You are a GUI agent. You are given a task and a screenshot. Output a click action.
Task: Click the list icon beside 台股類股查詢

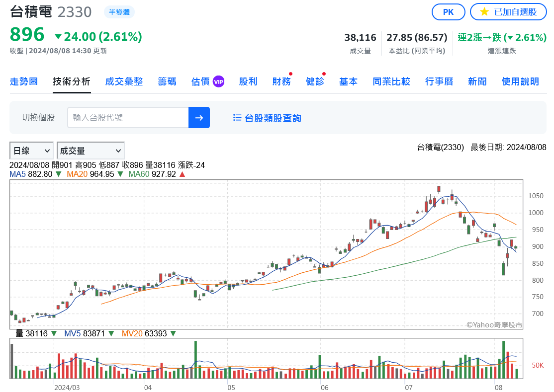237,117
